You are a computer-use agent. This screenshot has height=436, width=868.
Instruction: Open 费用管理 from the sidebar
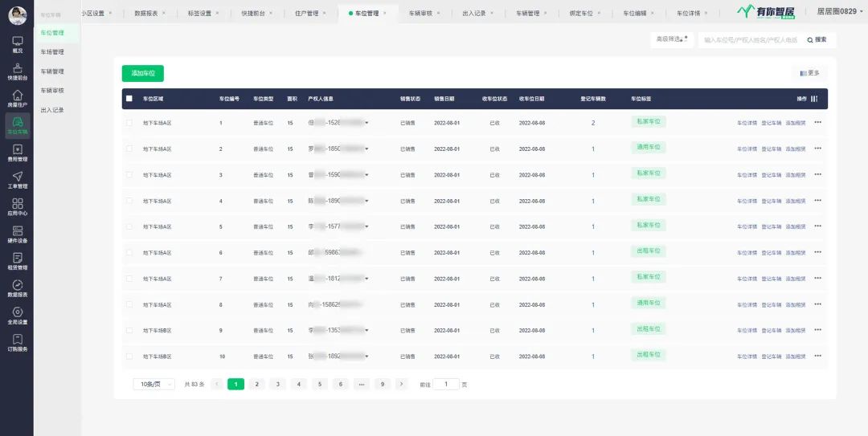tap(17, 153)
